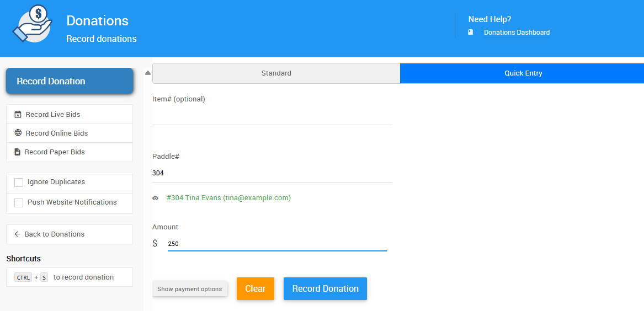Show payment options
Viewport: 644px width, 311px height.
[x=190, y=289]
